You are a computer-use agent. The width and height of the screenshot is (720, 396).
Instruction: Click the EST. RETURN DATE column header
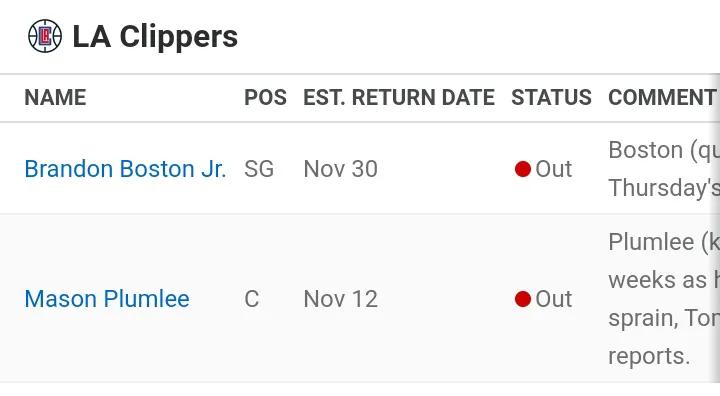399,97
